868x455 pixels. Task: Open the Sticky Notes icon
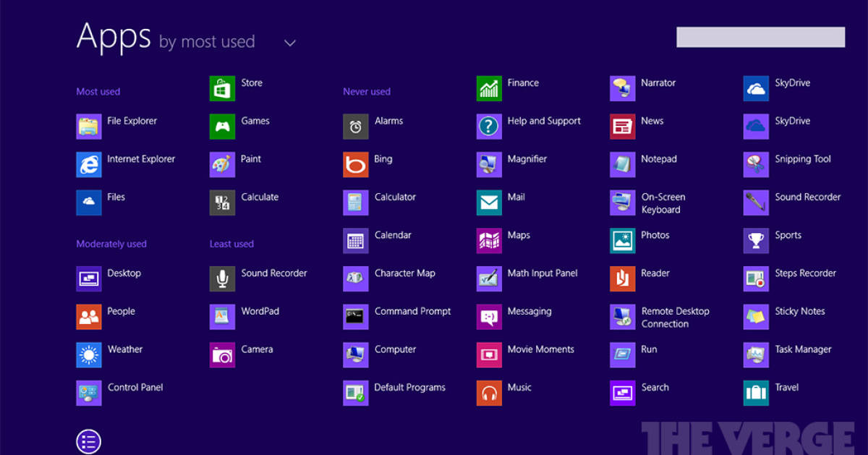756,317
